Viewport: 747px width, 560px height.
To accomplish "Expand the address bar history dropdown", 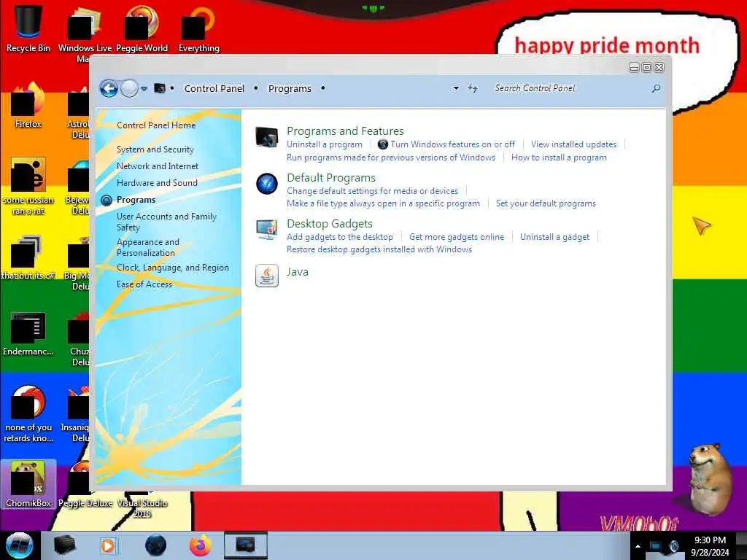I will pos(456,88).
